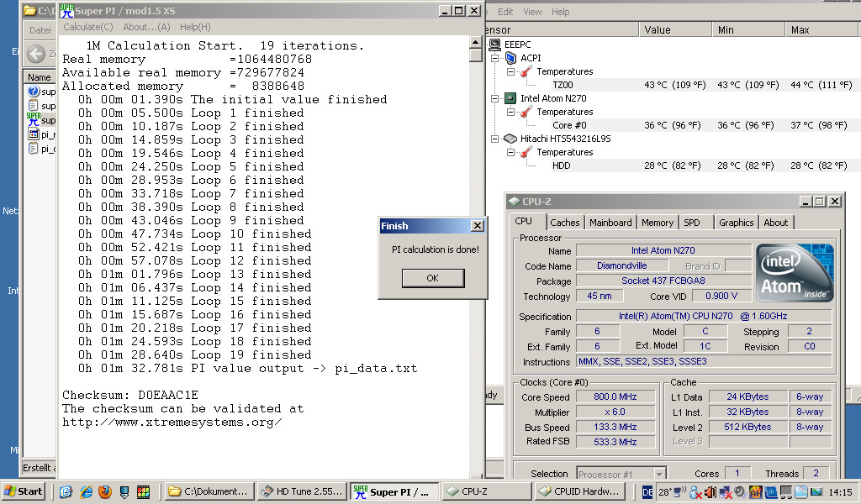
Task: Click the CPU-Z title bar icon
Action: (515, 202)
